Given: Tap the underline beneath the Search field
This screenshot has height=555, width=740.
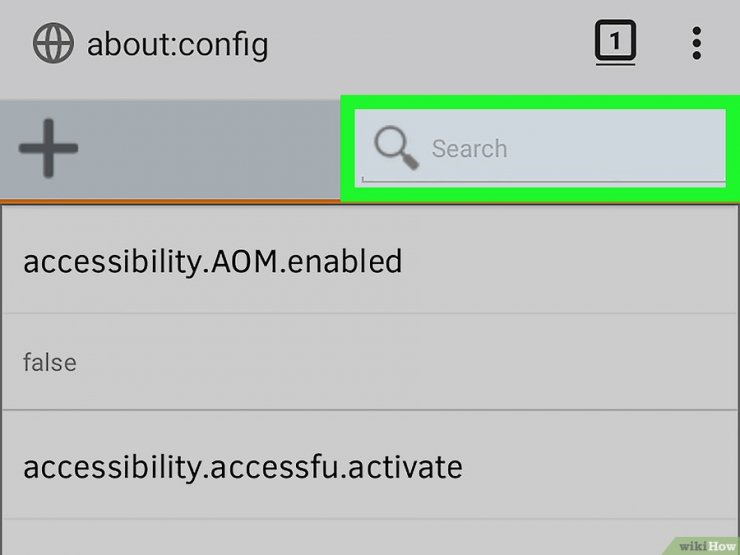Looking at the screenshot, I should pyautogui.click(x=543, y=180).
